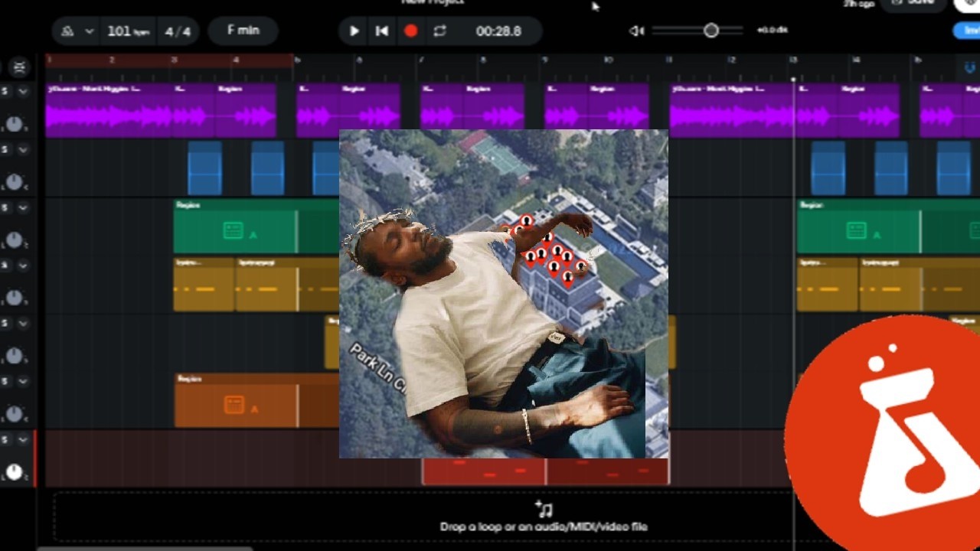Select the red MIDI region on bottom track

pyautogui.click(x=546, y=471)
